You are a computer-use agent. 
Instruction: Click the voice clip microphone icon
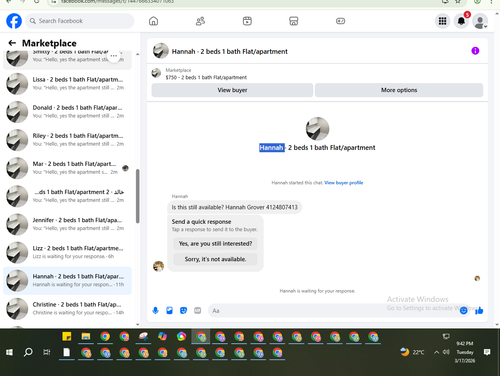(x=155, y=311)
